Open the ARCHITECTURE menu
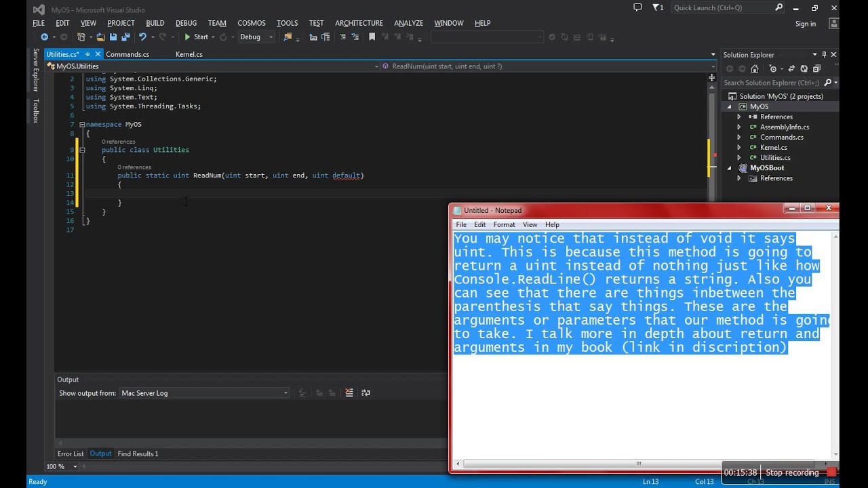868x488 pixels. coord(359,23)
